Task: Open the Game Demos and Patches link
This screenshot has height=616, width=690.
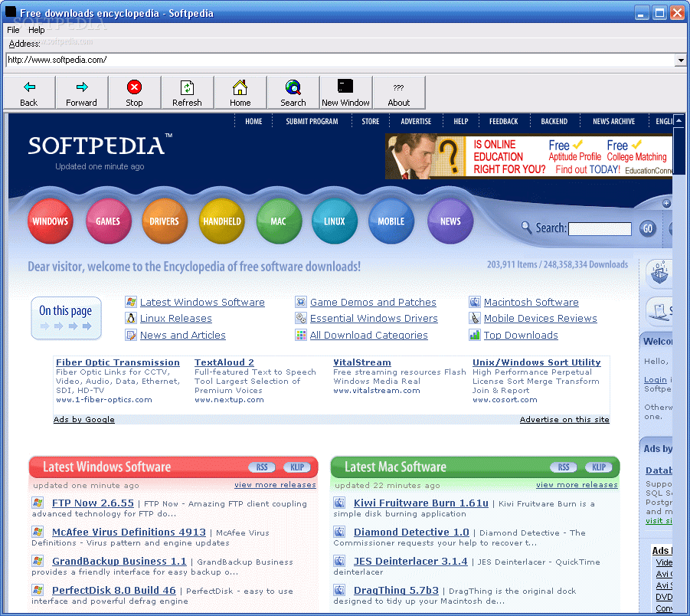Action: (x=373, y=302)
